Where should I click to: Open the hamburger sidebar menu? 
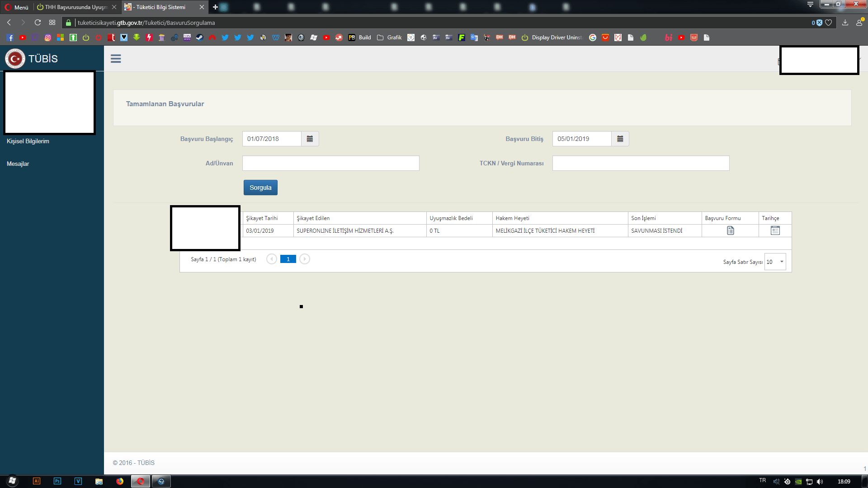click(116, 59)
